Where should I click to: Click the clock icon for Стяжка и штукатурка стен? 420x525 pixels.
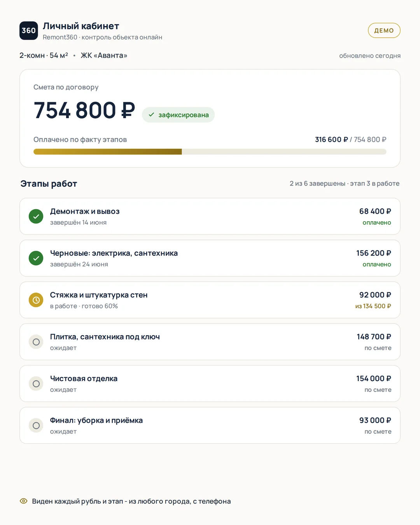click(x=36, y=300)
